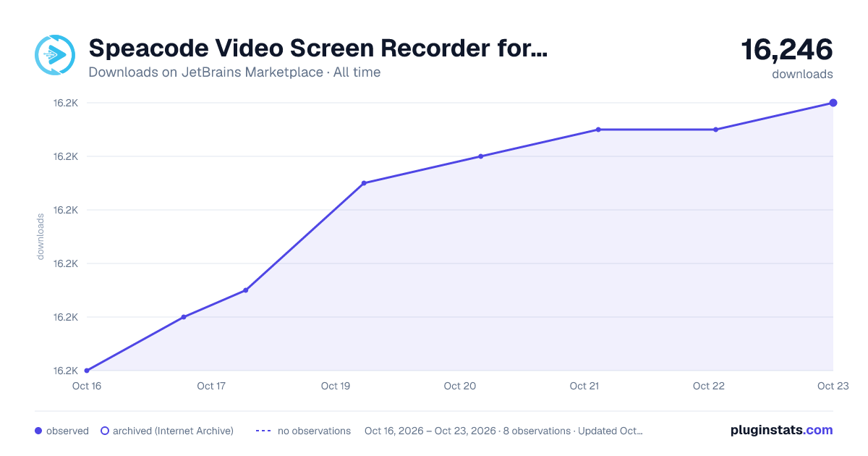Click the Oct 20 axis label
Viewport: 868px width, 456px height.
point(460,386)
